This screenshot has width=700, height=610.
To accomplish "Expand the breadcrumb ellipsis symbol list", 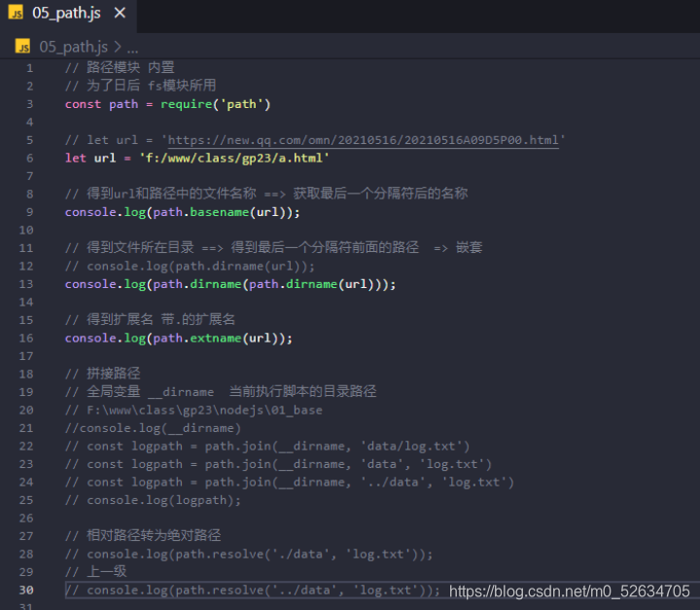I will [x=132, y=48].
